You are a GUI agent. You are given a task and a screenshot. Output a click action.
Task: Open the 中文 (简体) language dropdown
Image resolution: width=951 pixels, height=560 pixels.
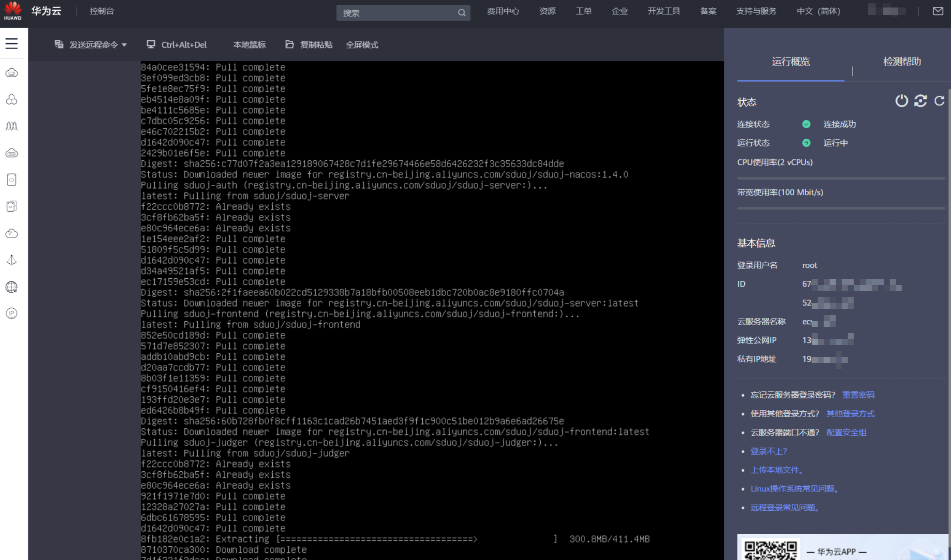(x=818, y=11)
